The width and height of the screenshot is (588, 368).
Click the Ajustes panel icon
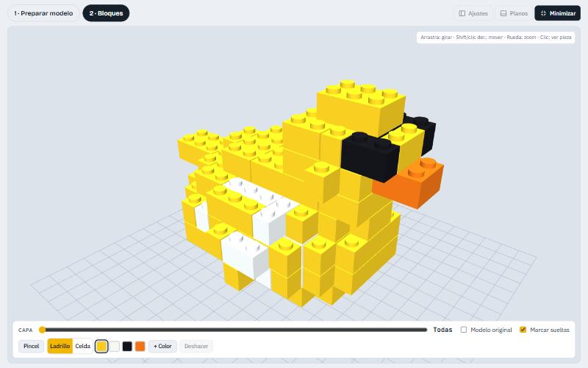462,13
